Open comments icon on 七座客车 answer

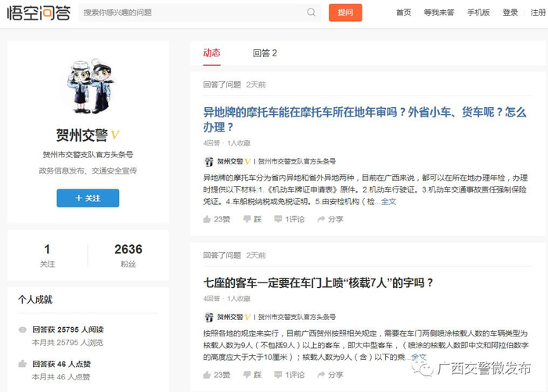tap(278, 375)
